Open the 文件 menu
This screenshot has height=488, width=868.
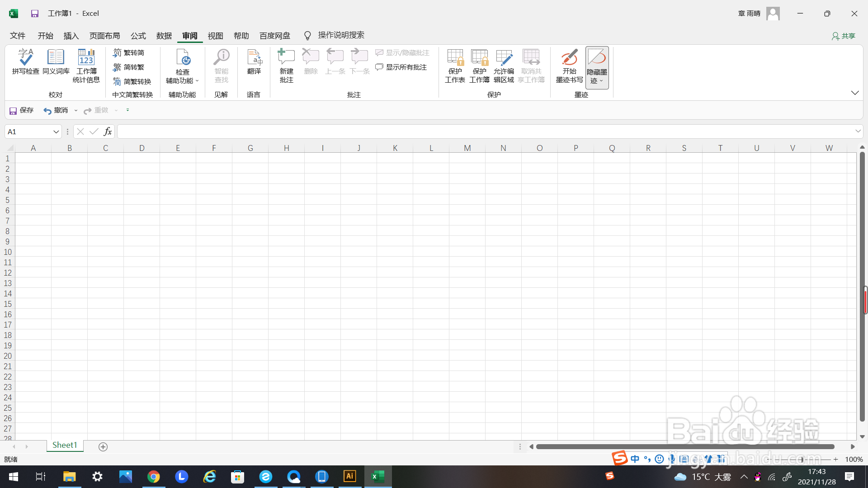tap(18, 36)
